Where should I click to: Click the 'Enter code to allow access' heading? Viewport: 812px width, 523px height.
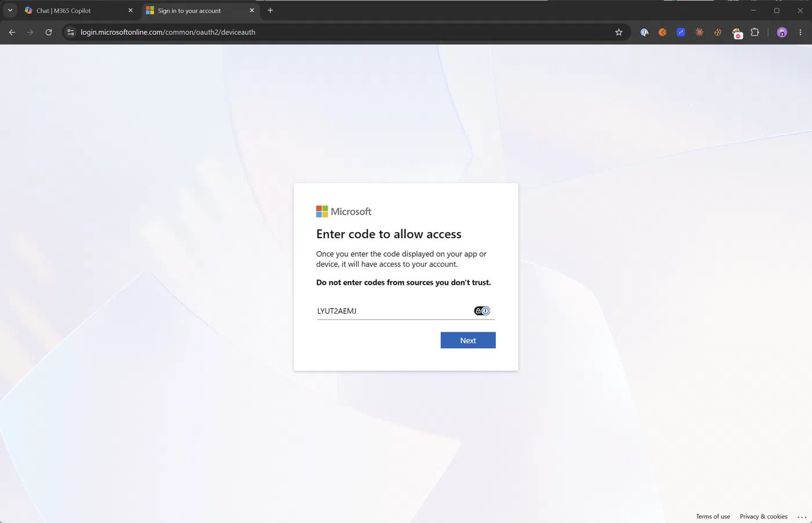(x=389, y=234)
